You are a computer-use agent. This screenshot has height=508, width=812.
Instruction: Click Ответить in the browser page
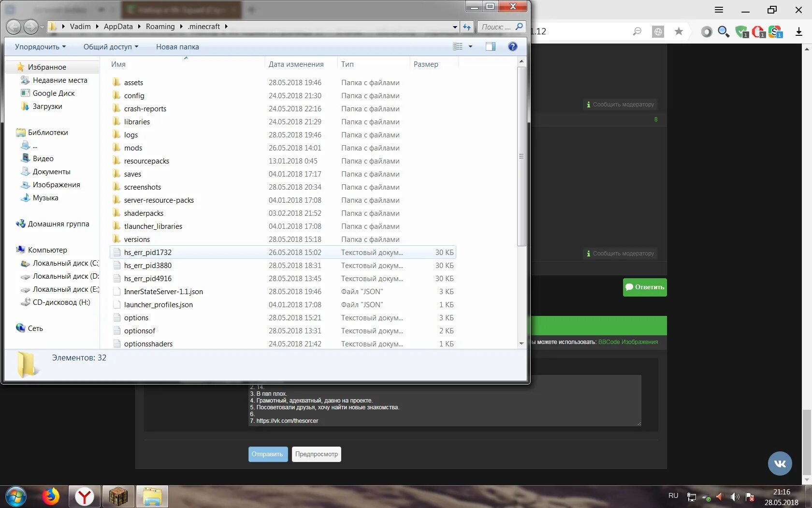[645, 287]
